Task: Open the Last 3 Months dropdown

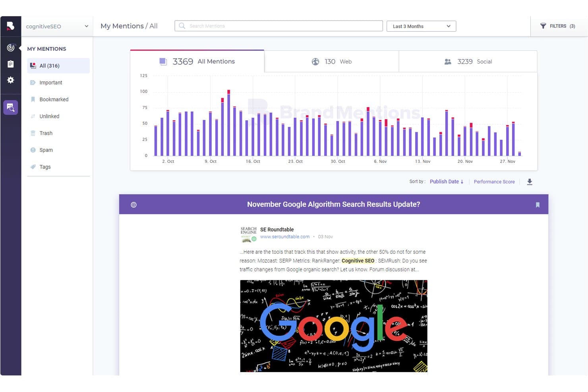Action: click(421, 26)
